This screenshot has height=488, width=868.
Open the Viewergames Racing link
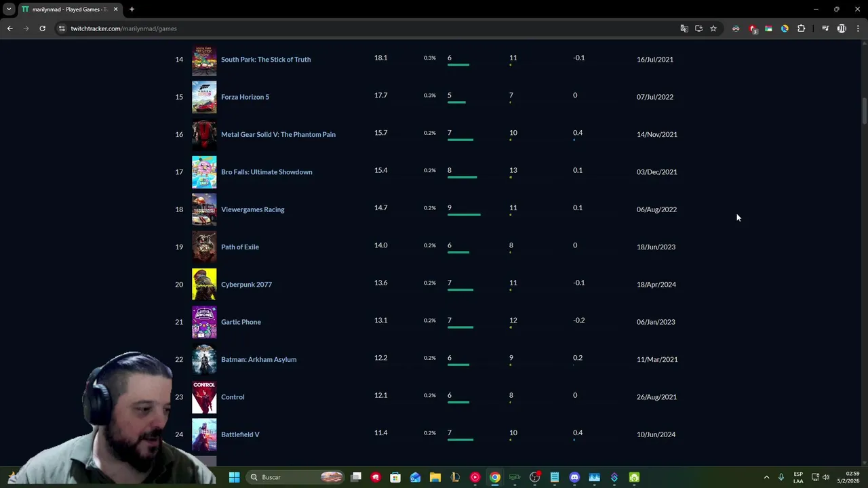(x=252, y=209)
